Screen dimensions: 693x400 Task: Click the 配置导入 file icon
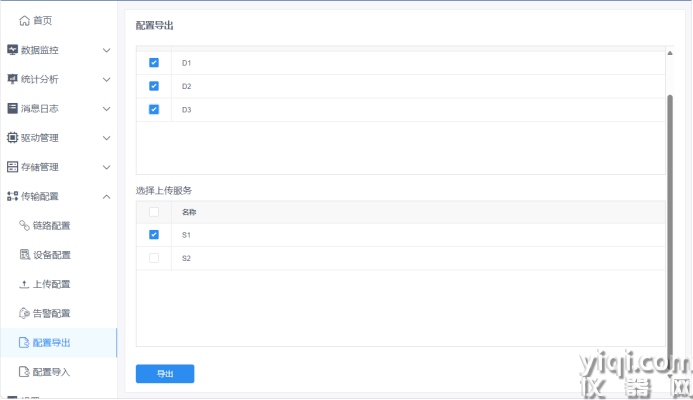coord(24,372)
